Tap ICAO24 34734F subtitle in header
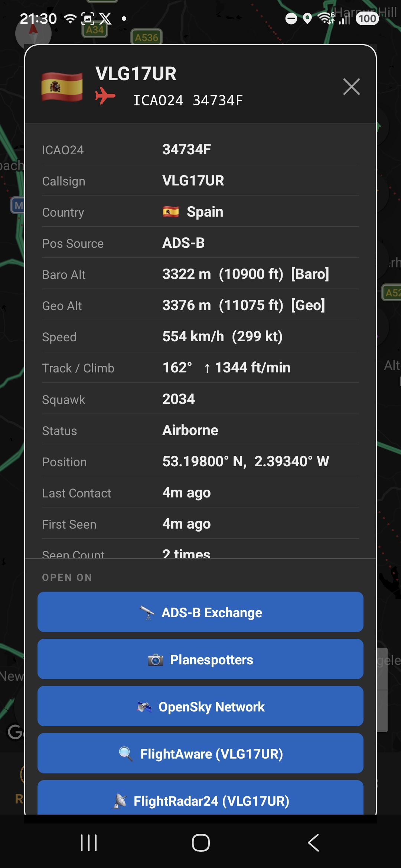Viewport: 401px width, 868px height. click(x=188, y=100)
